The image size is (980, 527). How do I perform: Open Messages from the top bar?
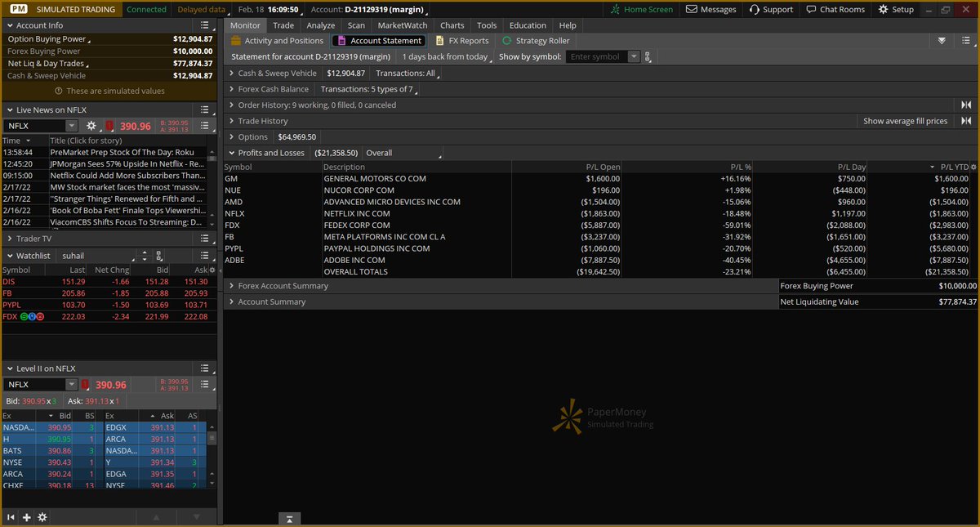coord(711,9)
